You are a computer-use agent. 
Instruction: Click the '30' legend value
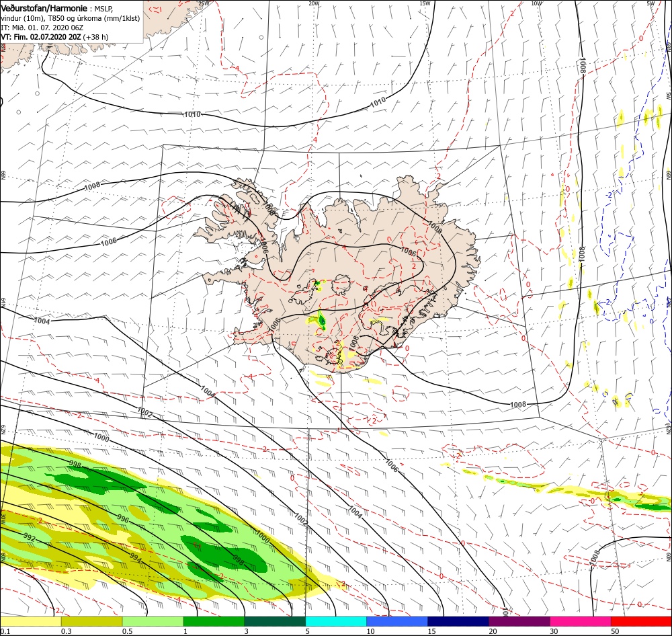[554, 631]
